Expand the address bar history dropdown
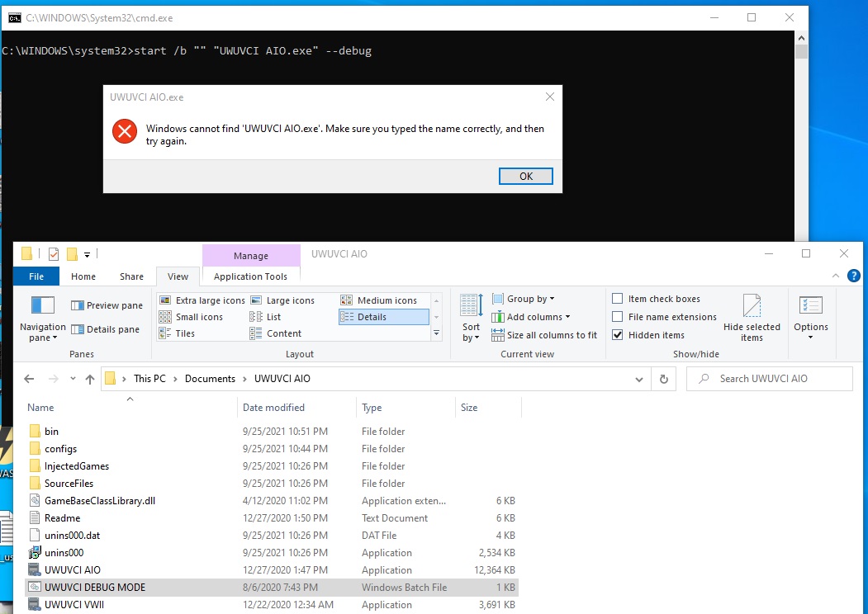The width and height of the screenshot is (868, 614). coord(639,379)
